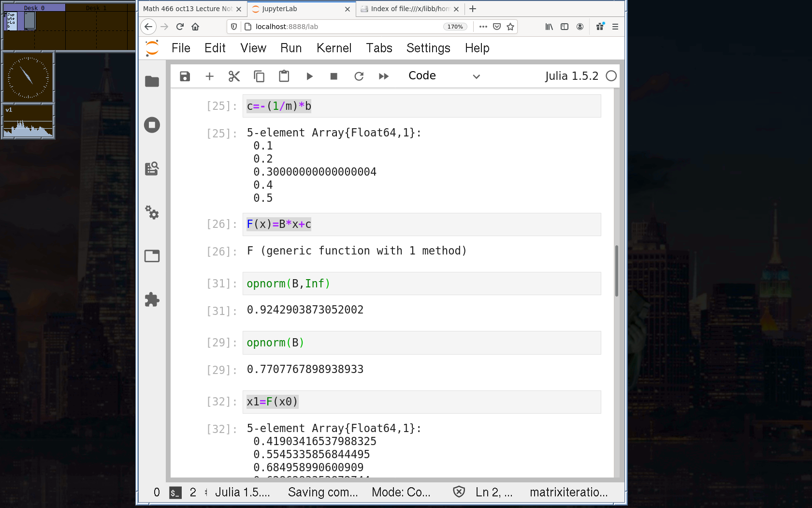Image resolution: width=812 pixels, height=508 pixels.
Task: Open the Firefox page actions ellipsis menu
Action: coord(483,27)
